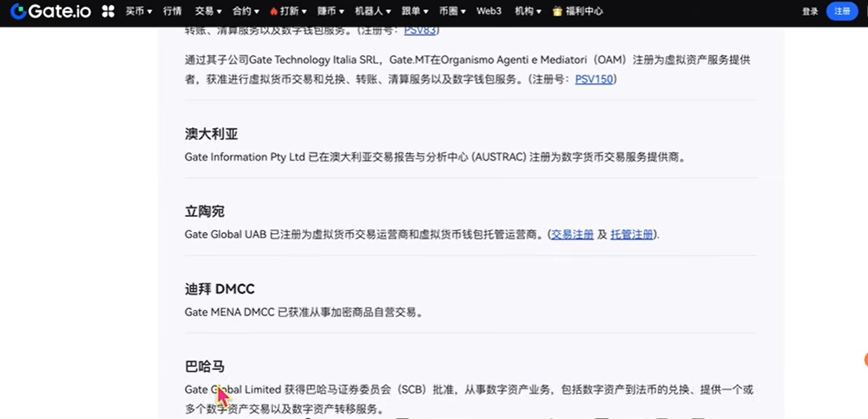This screenshot has height=419, width=868.
Task: Open the four-dot apps grid icon
Action: [x=108, y=11]
